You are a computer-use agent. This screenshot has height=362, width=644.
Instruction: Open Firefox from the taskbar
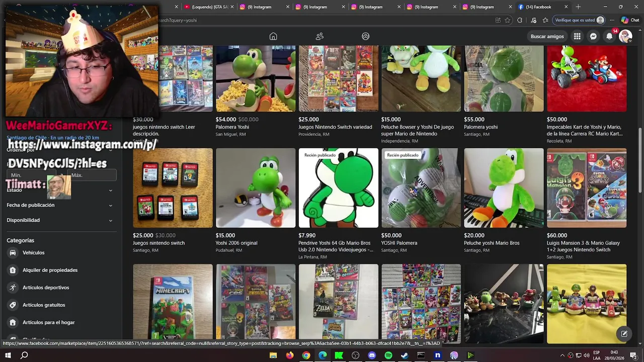pyautogui.click(x=290, y=355)
